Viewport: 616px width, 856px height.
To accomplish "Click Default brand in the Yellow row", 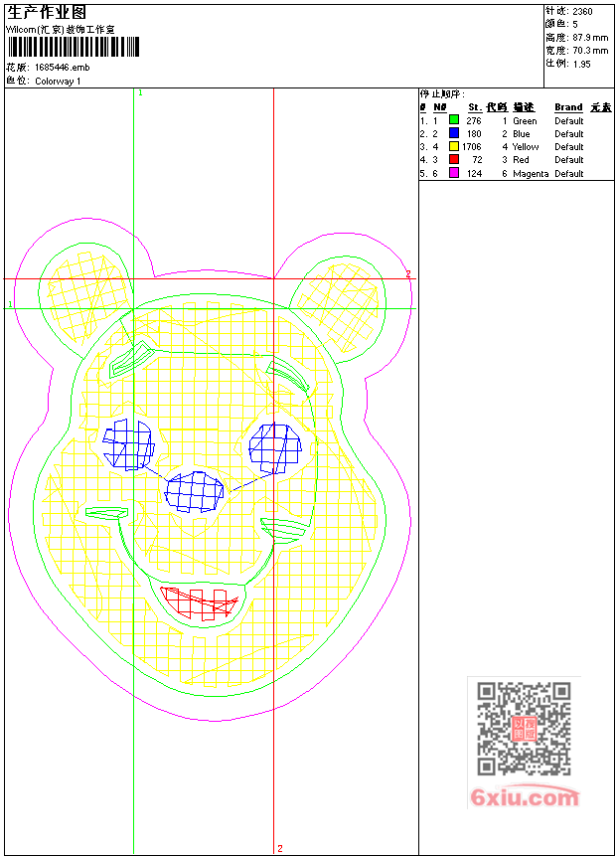I will click(569, 147).
